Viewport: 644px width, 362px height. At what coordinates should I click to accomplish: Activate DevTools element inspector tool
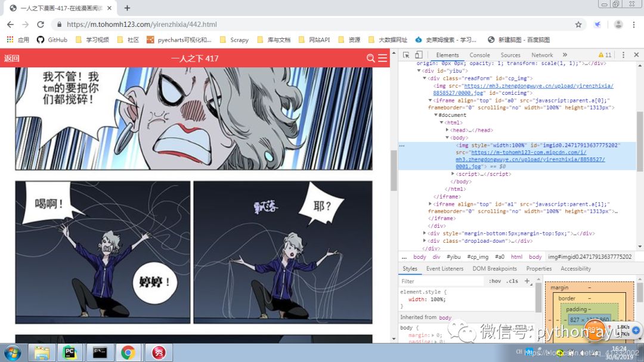(x=406, y=55)
